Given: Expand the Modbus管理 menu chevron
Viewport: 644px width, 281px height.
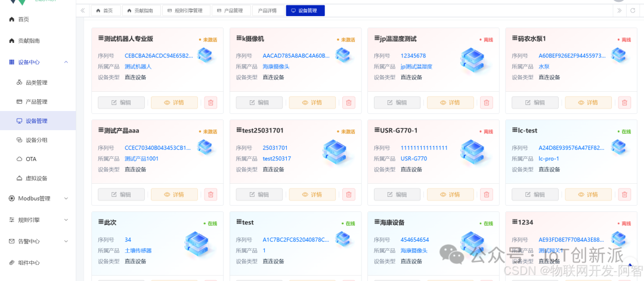Looking at the screenshot, I should [x=66, y=199].
